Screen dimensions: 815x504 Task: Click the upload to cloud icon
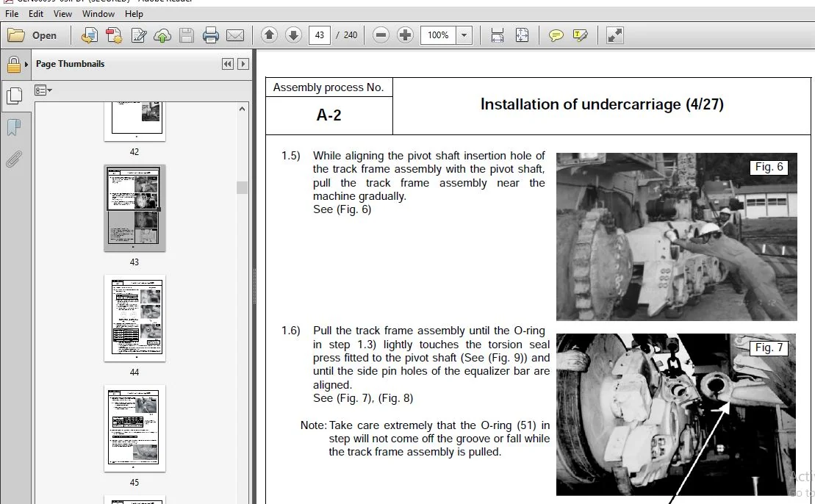[162, 35]
